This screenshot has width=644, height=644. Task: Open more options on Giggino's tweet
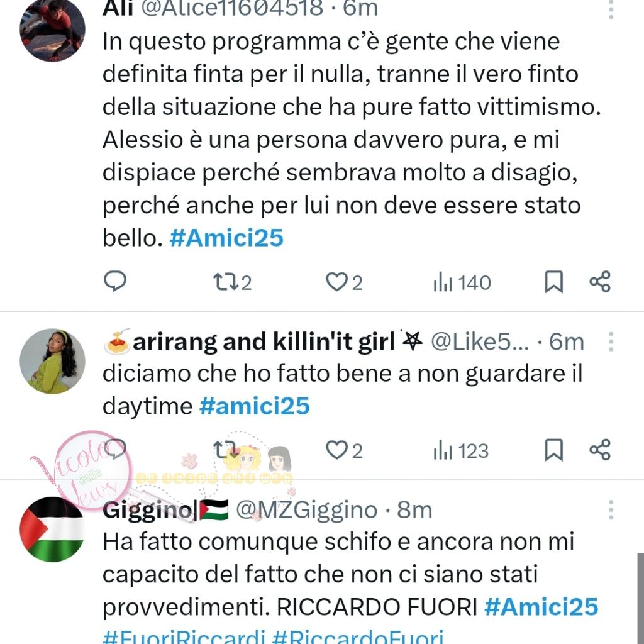611,510
